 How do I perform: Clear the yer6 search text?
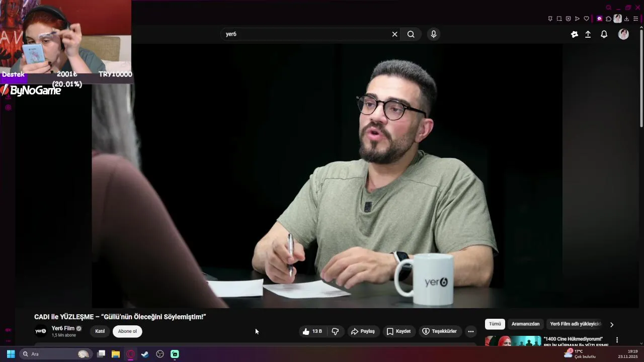coord(394,34)
